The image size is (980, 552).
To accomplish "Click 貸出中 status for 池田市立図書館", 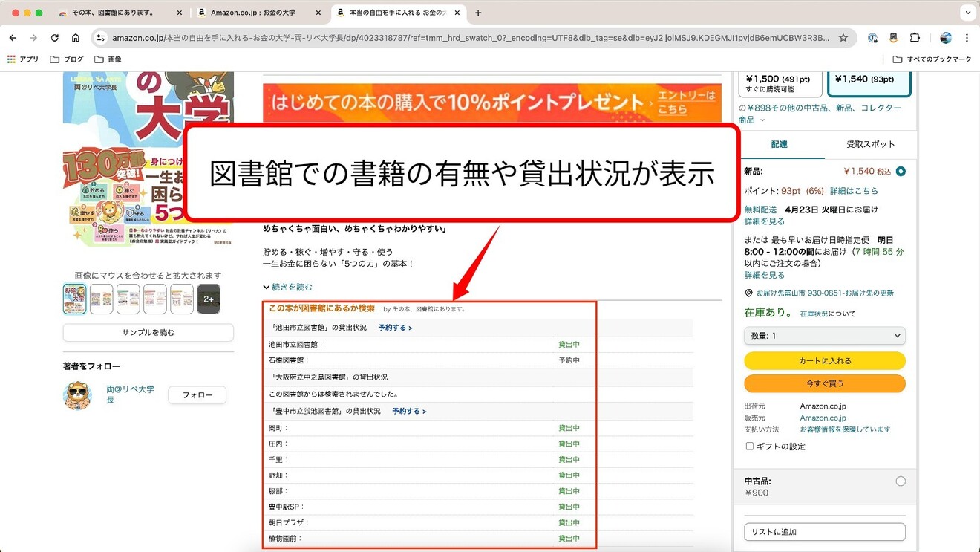I will point(569,345).
